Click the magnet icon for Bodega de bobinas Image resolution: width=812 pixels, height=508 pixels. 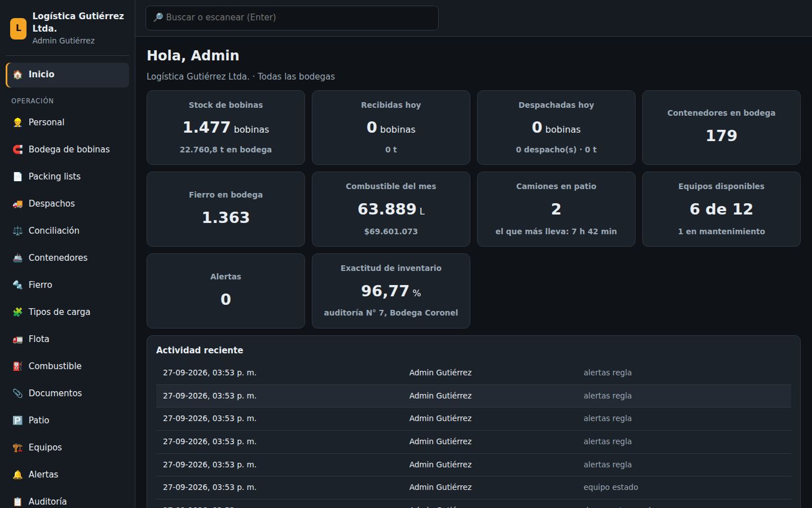click(x=17, y=150)
